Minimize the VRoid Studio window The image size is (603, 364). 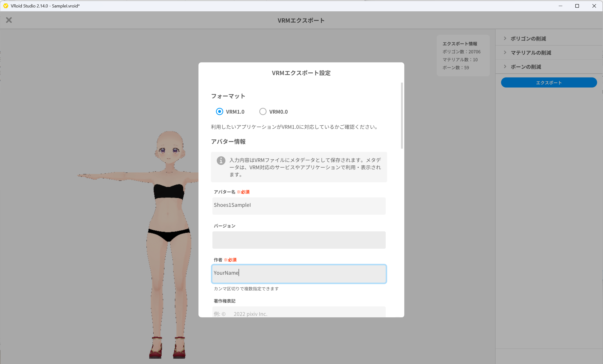click(x=560, y=6)
